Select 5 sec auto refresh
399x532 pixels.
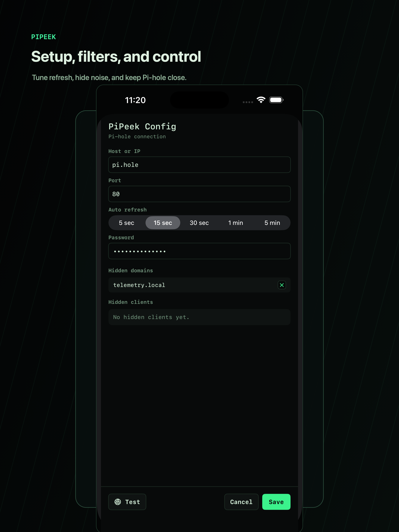[127, 223]
